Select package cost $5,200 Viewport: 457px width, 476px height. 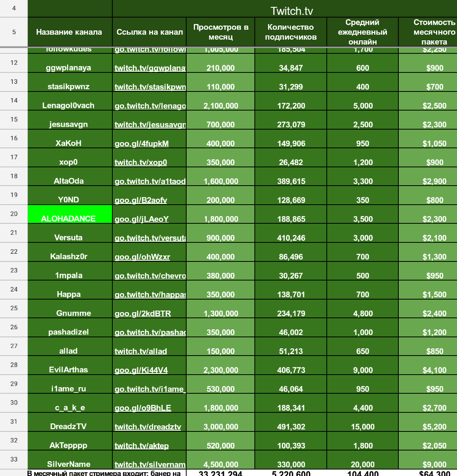[x=428, y=422]
